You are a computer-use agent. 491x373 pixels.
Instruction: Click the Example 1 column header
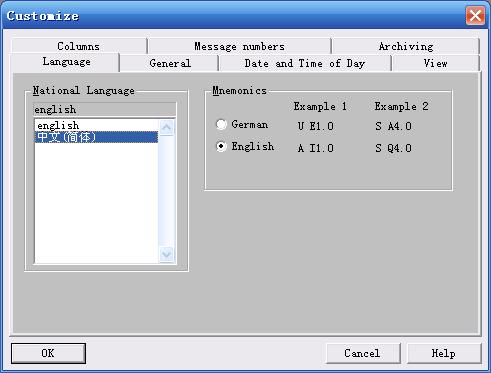(320, 107)
